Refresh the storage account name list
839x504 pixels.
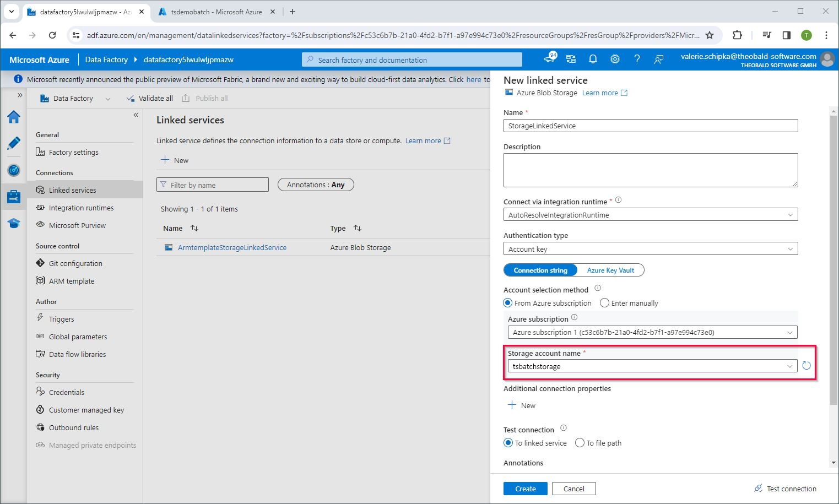click(806, 366)
